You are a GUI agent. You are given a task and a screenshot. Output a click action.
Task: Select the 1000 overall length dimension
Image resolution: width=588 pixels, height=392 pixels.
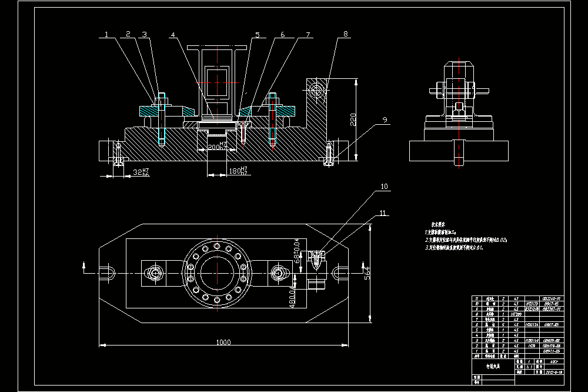[223, 342]
